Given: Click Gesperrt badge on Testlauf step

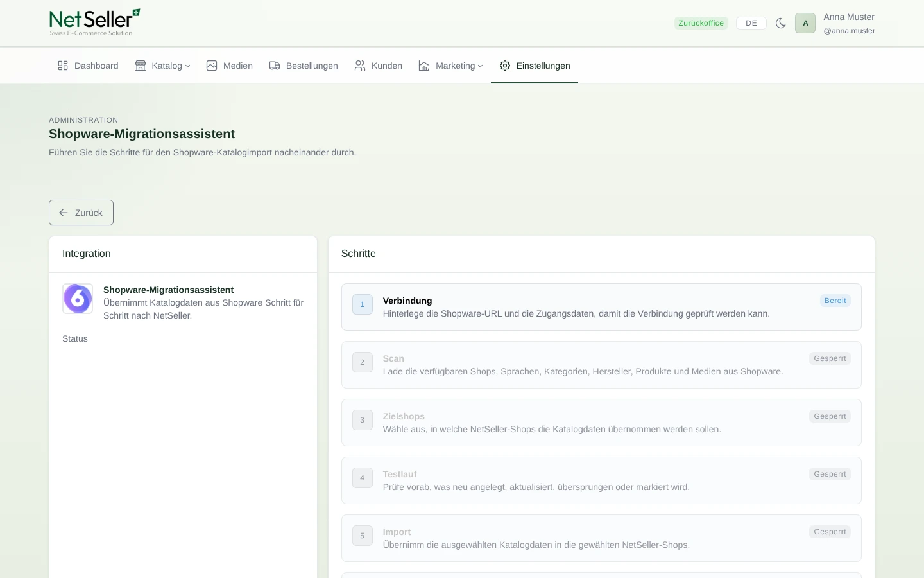Looking at the screenshot, I should [x=830, y=474].
